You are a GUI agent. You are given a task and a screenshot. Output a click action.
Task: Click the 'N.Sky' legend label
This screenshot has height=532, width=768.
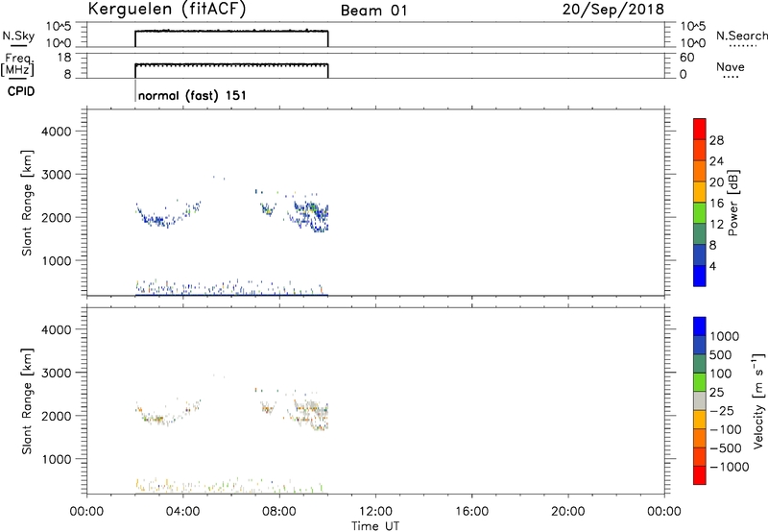pyautogui.click(x=18, y=36)
